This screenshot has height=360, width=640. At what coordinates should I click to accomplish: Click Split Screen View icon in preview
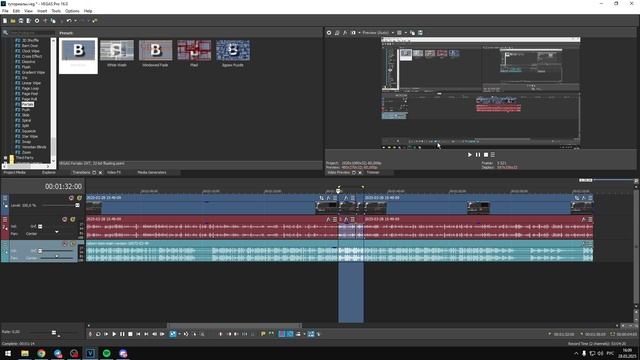pyautogui.click(x=353, y=33)
